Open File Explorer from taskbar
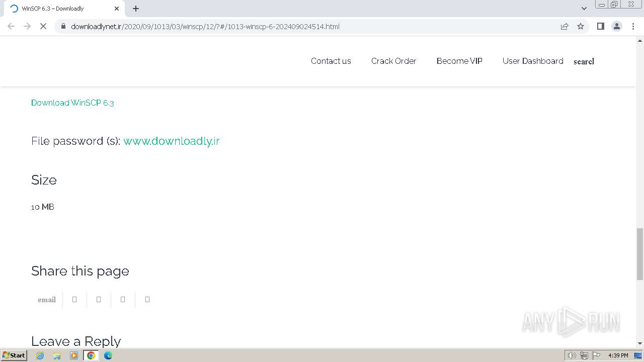644x362 pixels. (x=57, y=355)
